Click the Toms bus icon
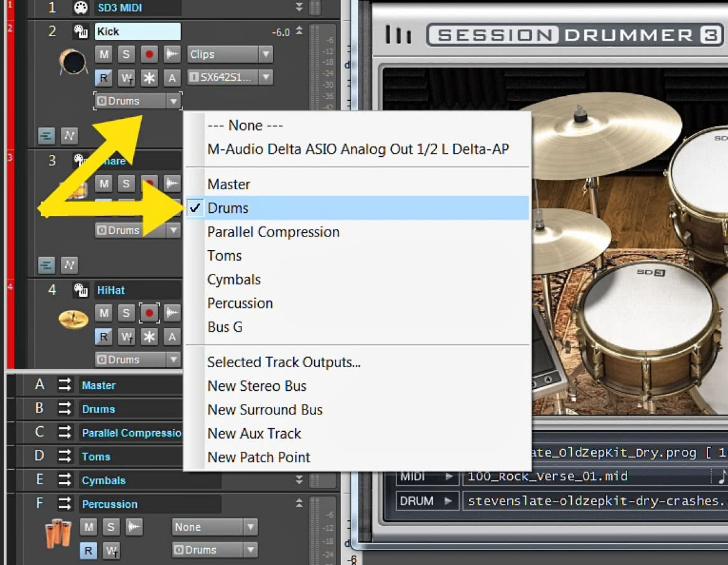 click(65, 456)
